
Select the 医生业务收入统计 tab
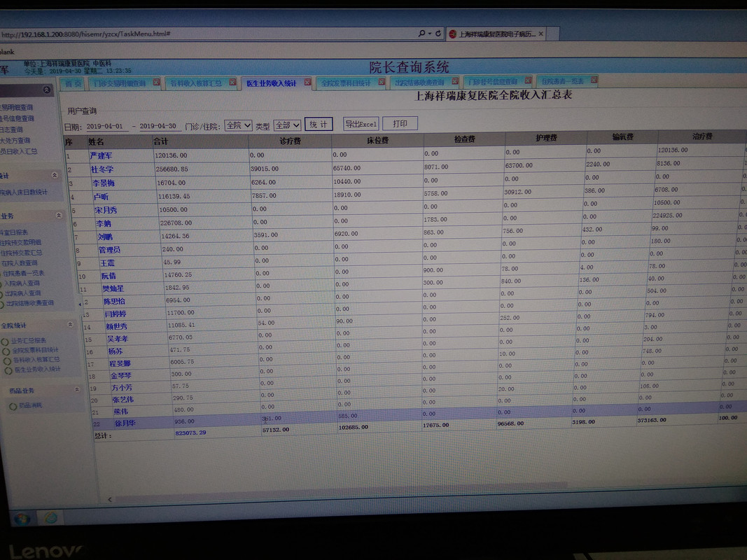(272, 83)
